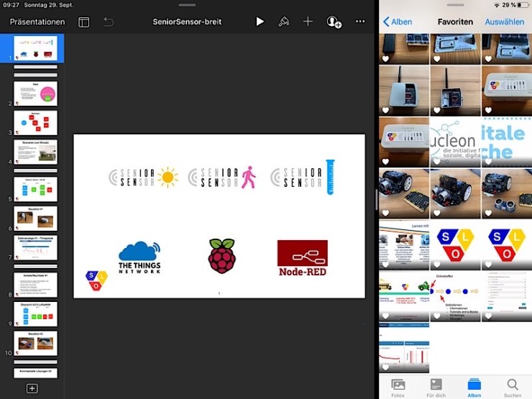The image size is (532, 399).
Task: Open the blue 'itale' text photo
Action: 507,142
